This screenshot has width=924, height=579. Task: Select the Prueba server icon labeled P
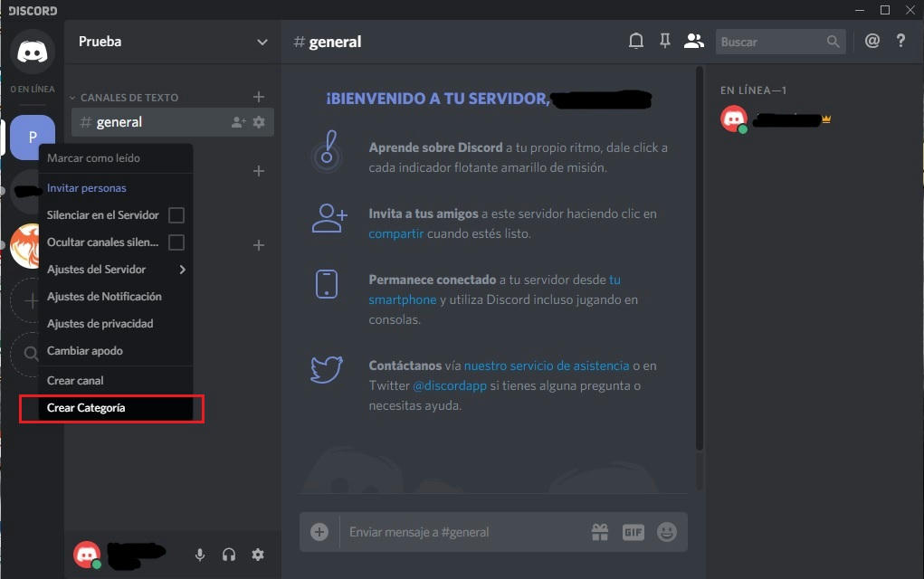point(33,137)
